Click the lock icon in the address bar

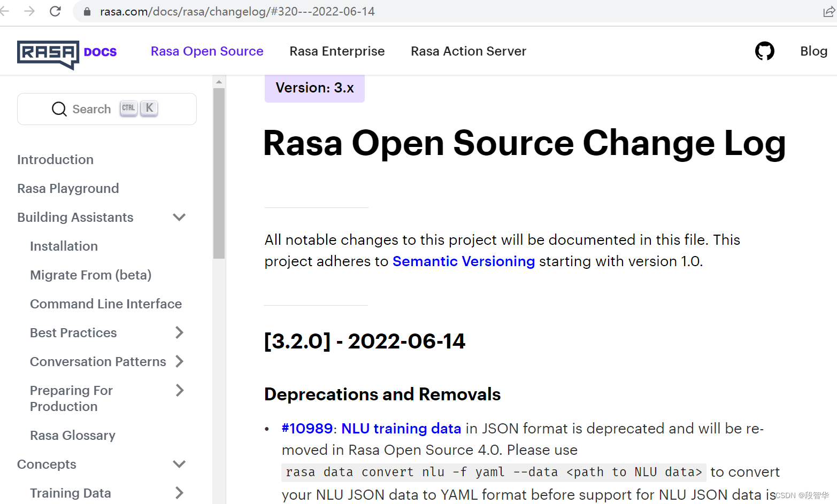click(87, 11)
